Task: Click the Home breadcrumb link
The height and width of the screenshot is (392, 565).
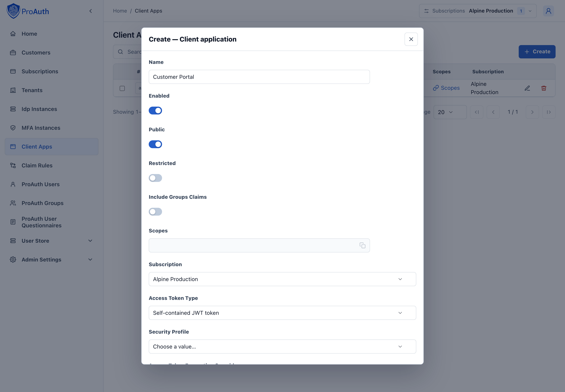Action: pos(120,11)
